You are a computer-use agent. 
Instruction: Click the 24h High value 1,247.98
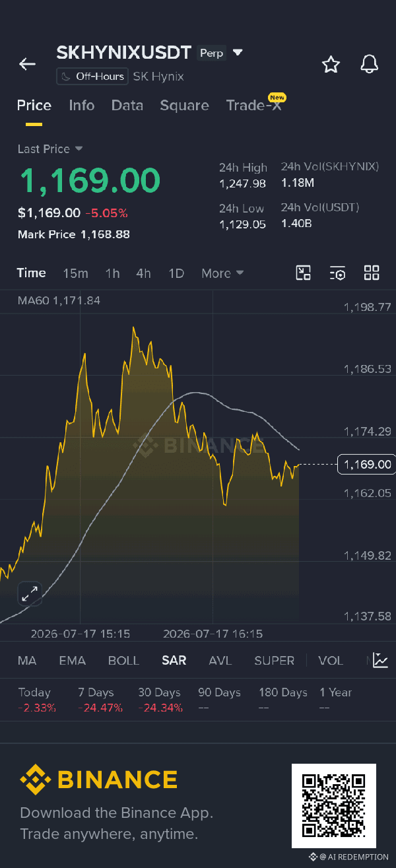[242, 184]
